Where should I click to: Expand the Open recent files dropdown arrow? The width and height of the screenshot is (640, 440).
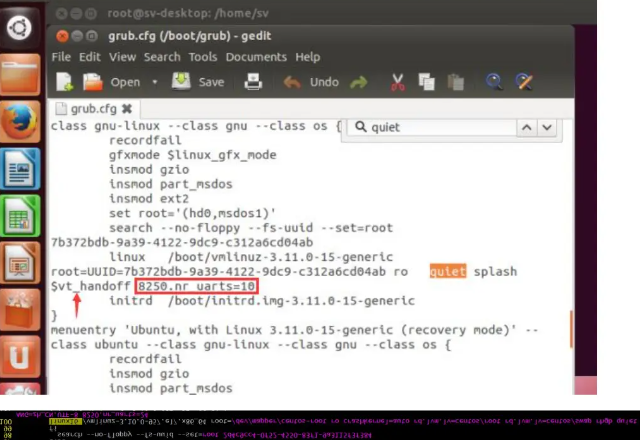click(154, 82)
